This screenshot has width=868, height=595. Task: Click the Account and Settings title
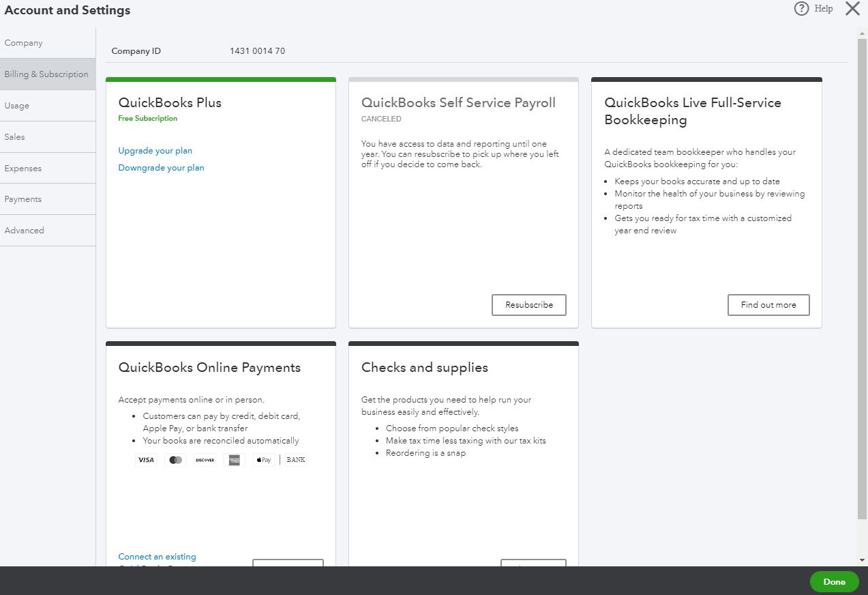[68, 10]
